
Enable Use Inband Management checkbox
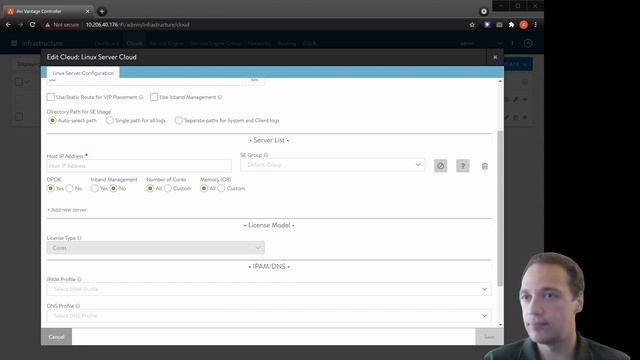[154, 97]
